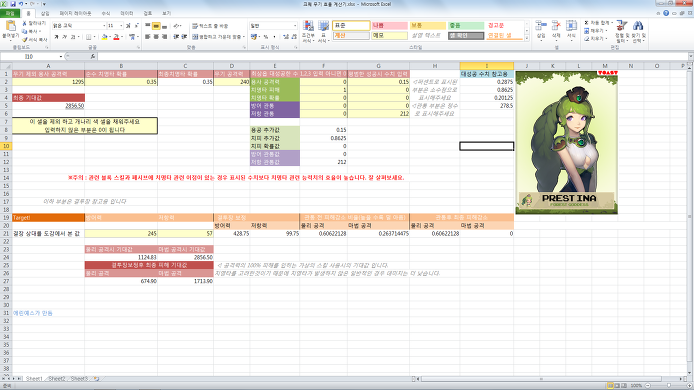The width and height of the screenshot is (694, 390).
Task: Click the text orientation icon
Action: (x=176, y=26)
